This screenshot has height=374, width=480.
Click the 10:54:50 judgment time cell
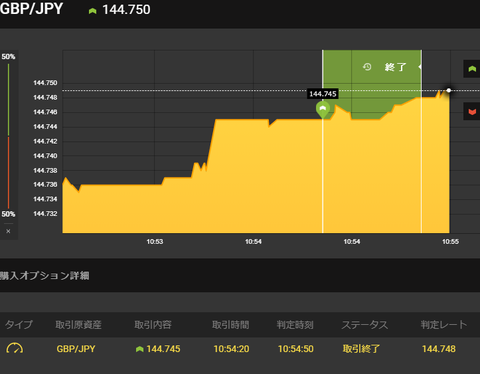coord(296,349)
